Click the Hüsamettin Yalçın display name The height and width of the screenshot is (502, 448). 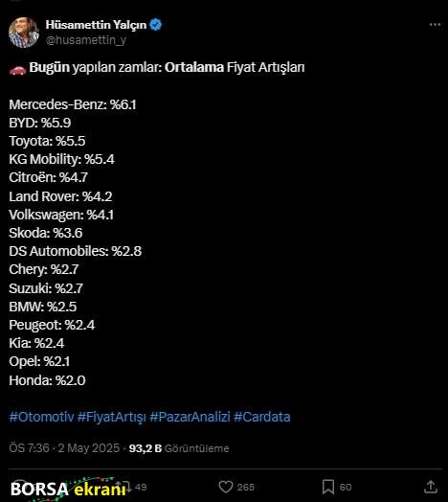(96, 25)
